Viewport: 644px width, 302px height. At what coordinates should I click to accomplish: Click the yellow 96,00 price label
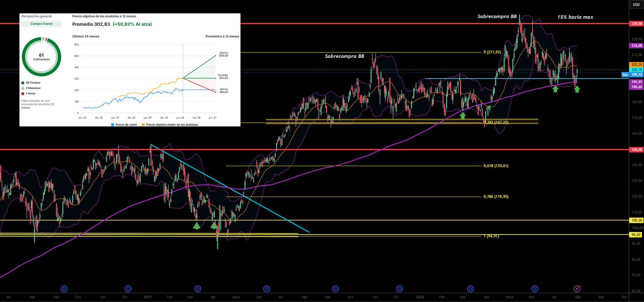click(636, 235)
